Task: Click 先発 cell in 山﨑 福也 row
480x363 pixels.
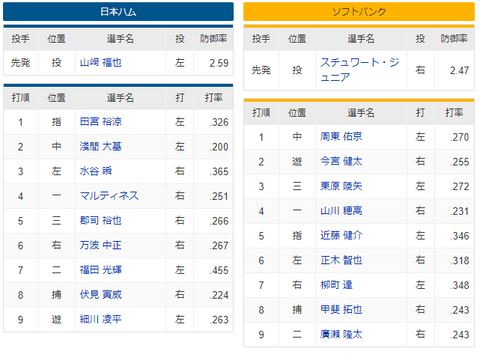Action: point(21,63)
